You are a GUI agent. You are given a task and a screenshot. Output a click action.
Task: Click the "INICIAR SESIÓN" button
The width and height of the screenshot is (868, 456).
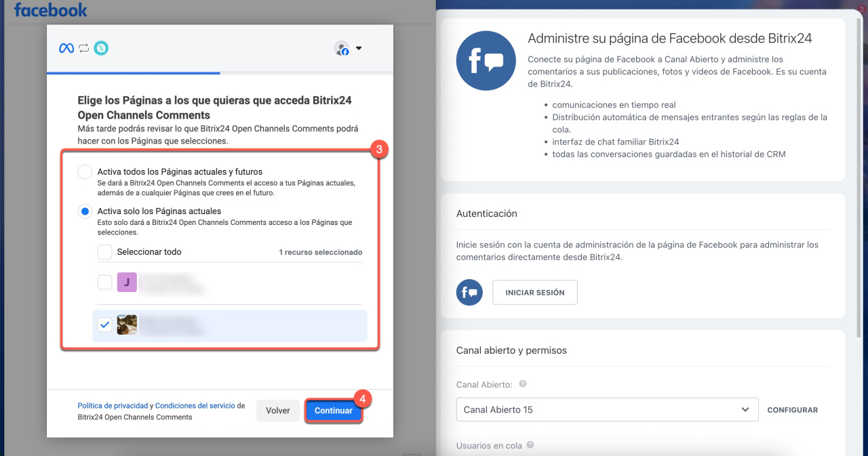pos(534,293)
